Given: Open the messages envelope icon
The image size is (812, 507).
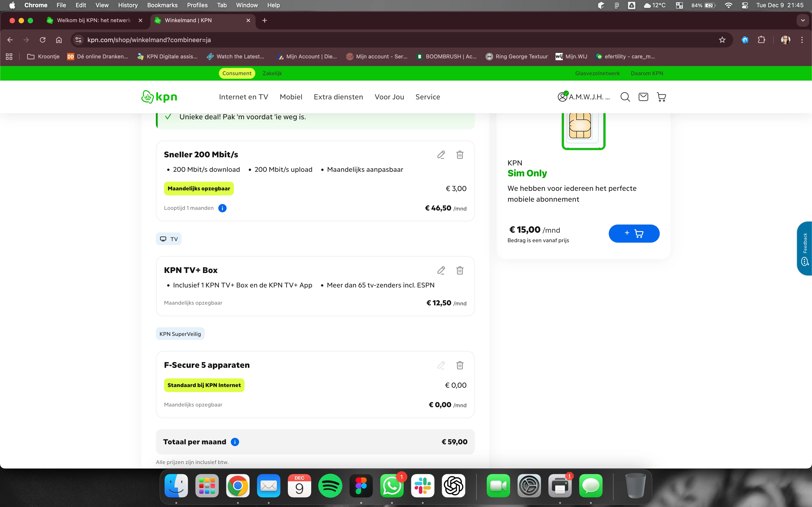Looking at the screenshot, I should 643,97.
